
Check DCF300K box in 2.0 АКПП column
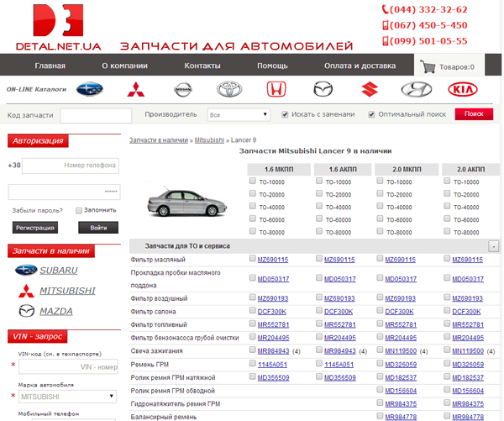447,310
